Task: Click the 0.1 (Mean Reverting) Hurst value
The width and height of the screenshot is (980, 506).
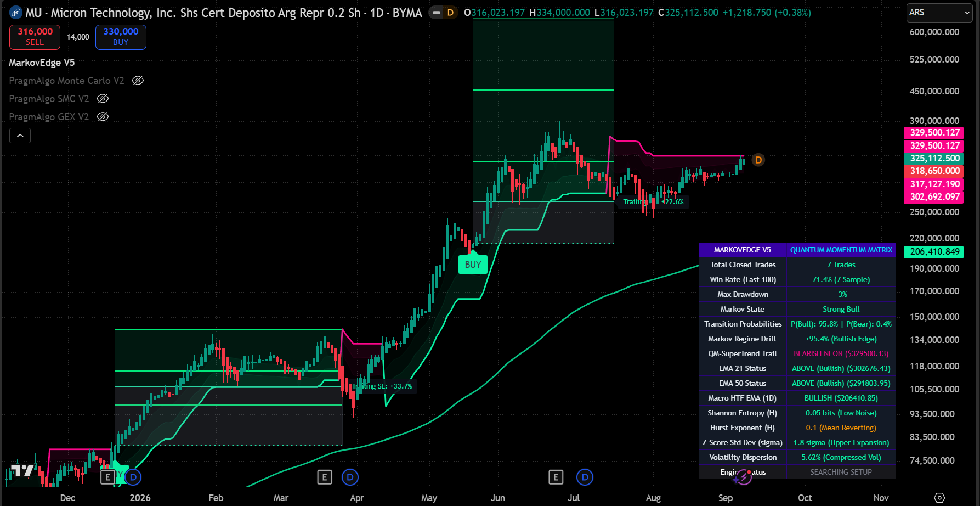Action: click(x=841, y=428)
